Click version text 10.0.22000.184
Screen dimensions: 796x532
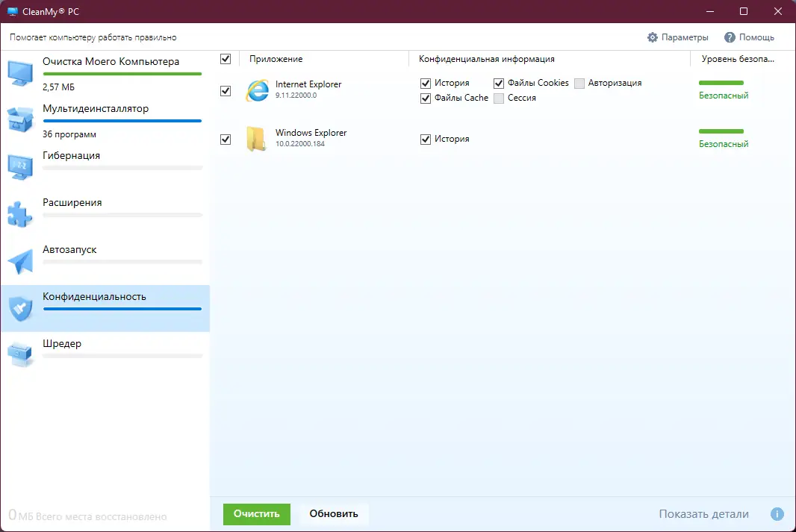pos(300,144)
